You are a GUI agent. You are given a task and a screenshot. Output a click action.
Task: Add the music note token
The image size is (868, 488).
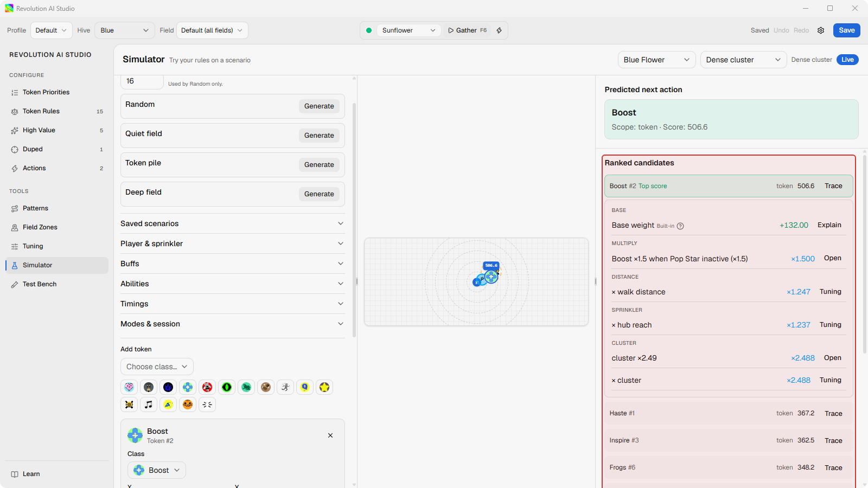149,404
